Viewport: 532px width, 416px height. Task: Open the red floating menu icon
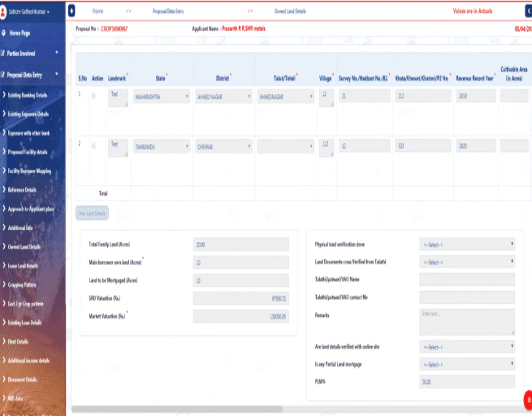click(528, 400)
